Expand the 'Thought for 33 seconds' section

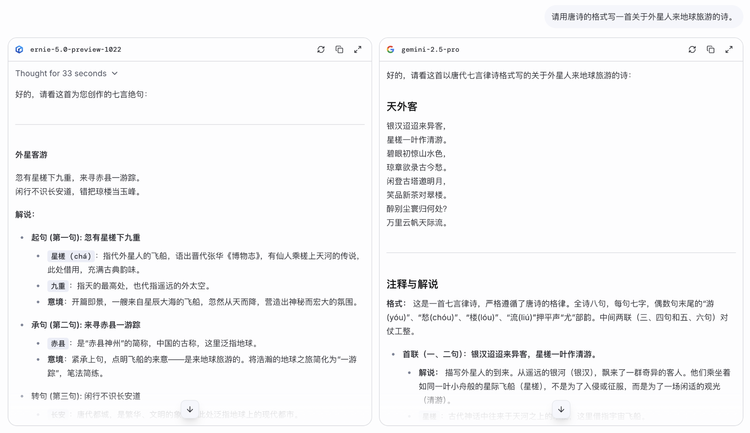pyautogui.click(x=61, y=73)
